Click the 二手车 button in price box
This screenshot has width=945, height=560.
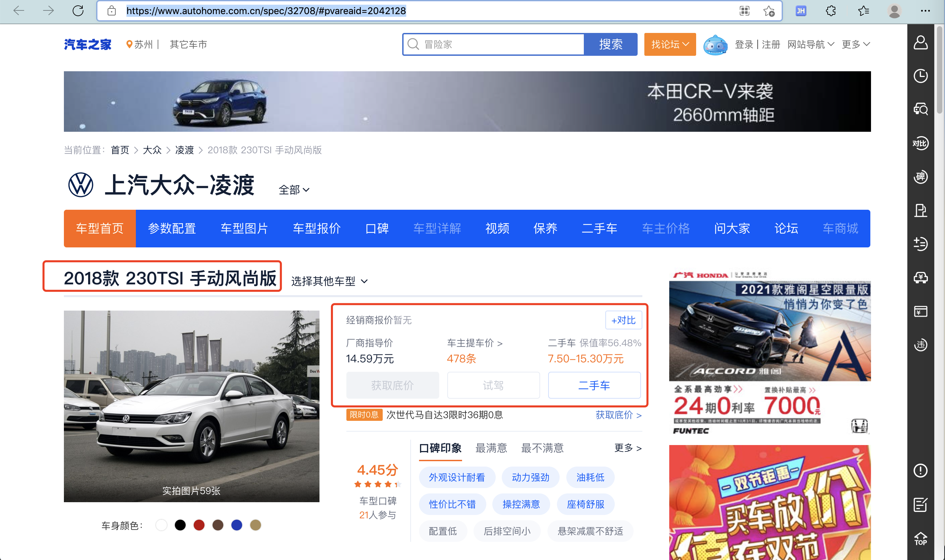coord(594,385)
